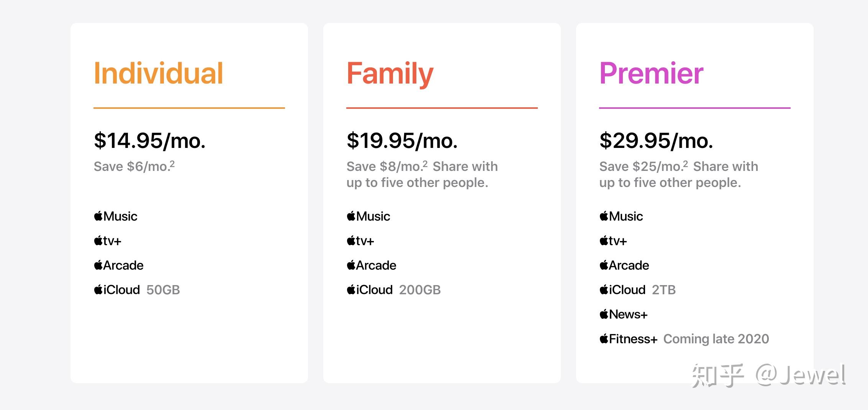Click Apple Music logo in Premier plan
Viewport: 868px width, 410px height.
pyautogui.click(x=621, y=216)
